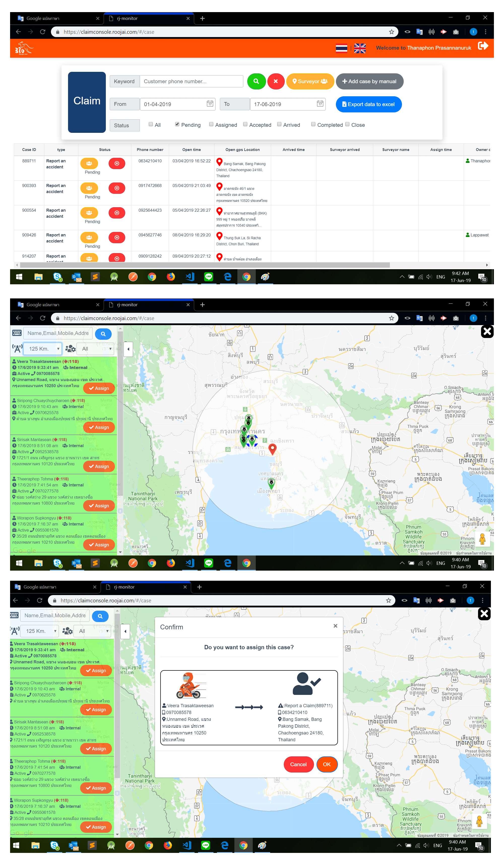The image size is (504, 865).
Task: Check the Accepted status checkbox
Action: pos(245,124)
